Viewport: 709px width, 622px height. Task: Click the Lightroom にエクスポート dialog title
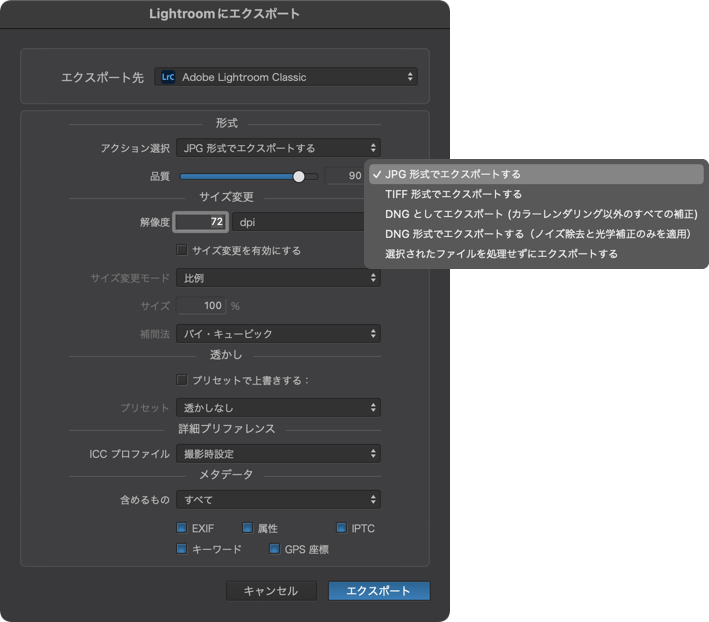(224, 14)
